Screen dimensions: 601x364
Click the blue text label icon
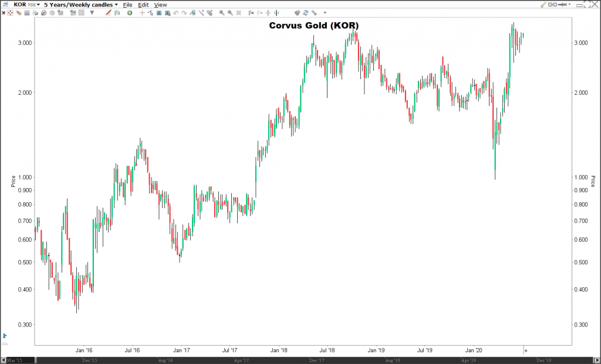click(158, 13)
